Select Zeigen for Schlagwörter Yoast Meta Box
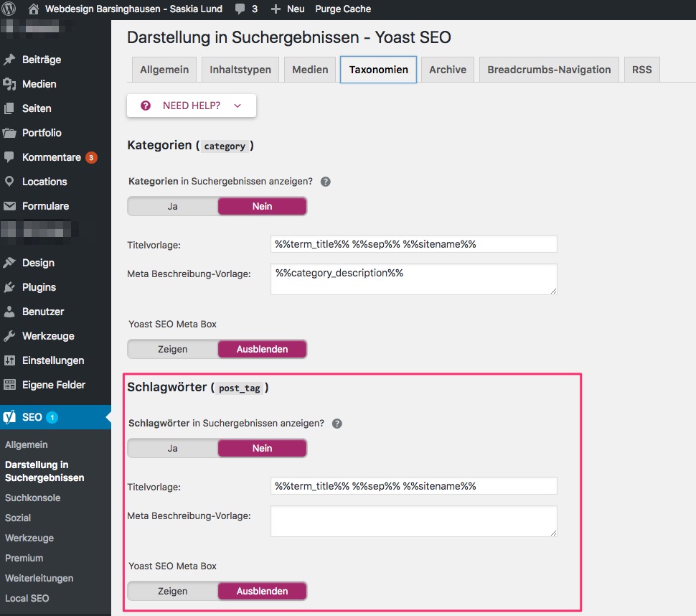The height and width of the screenshot is (616, 696). (172, 591)
